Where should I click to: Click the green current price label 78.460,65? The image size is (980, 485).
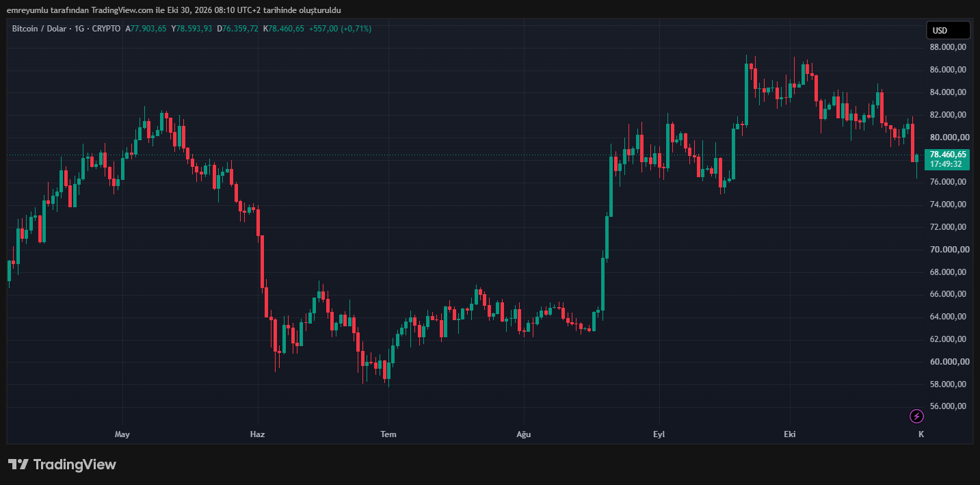click(x=947, y=155)
